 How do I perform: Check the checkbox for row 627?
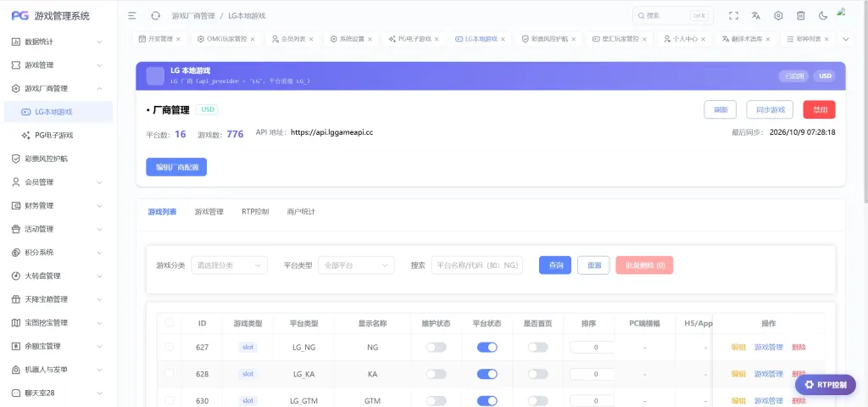[170, 347]
